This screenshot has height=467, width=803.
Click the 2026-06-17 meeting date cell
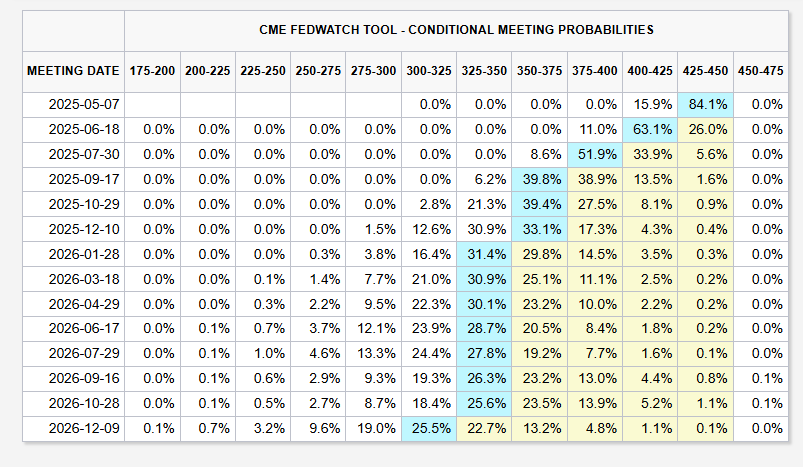[85, 328]
